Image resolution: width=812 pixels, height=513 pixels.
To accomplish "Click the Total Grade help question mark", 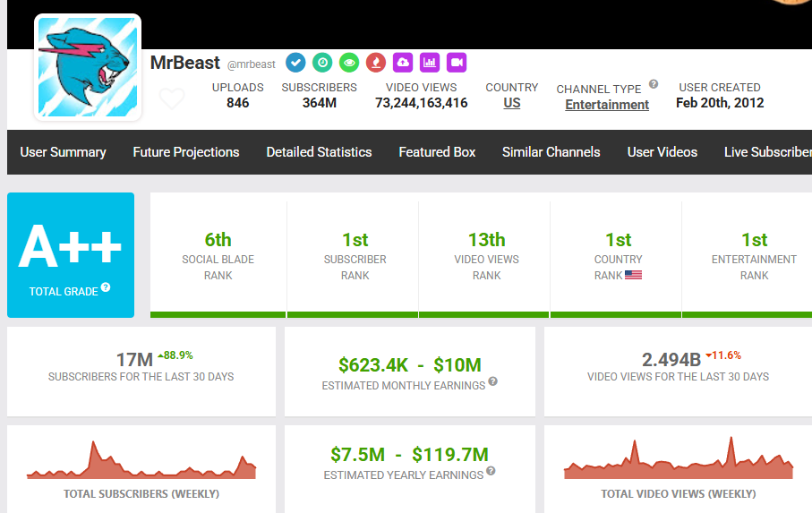I will pyautogui.click(x=106, y=287).
